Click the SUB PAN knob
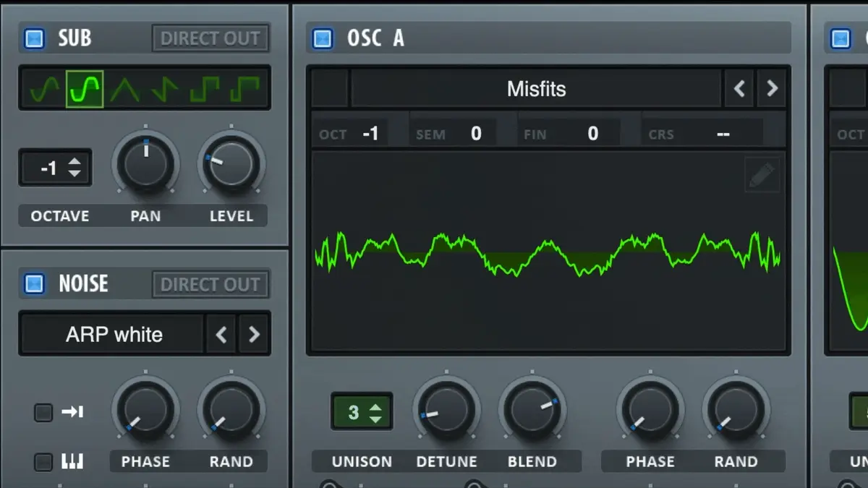 [x=145, y=164]
